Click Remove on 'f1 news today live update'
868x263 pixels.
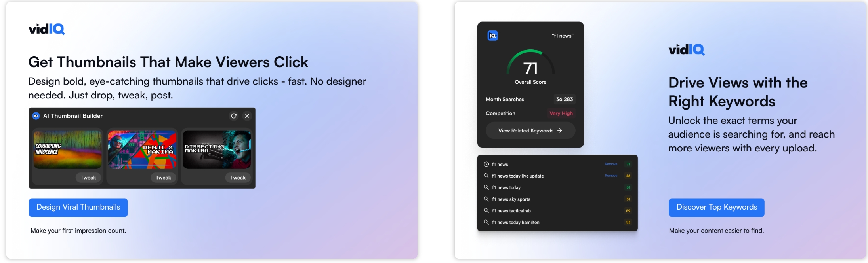point(610,176)
